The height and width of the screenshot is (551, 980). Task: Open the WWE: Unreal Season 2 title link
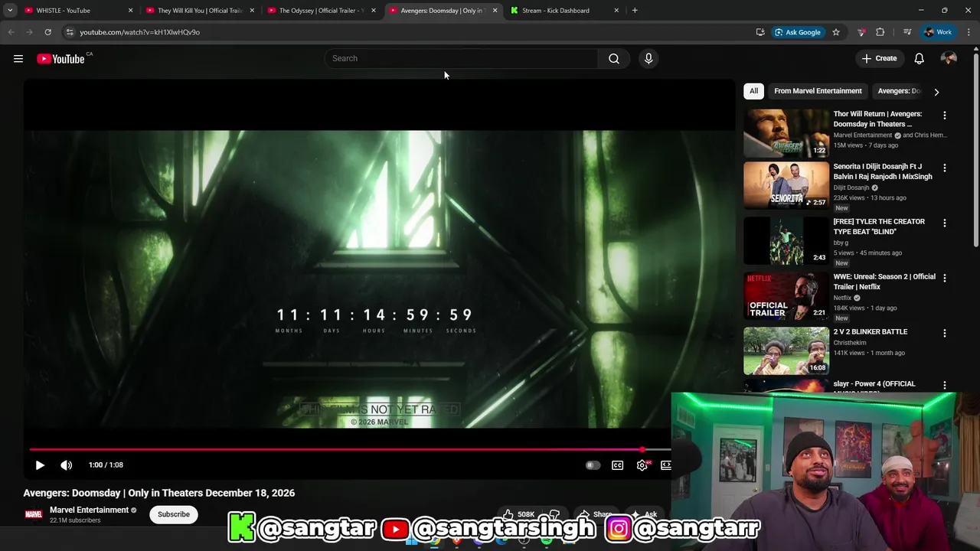point(884,282)
